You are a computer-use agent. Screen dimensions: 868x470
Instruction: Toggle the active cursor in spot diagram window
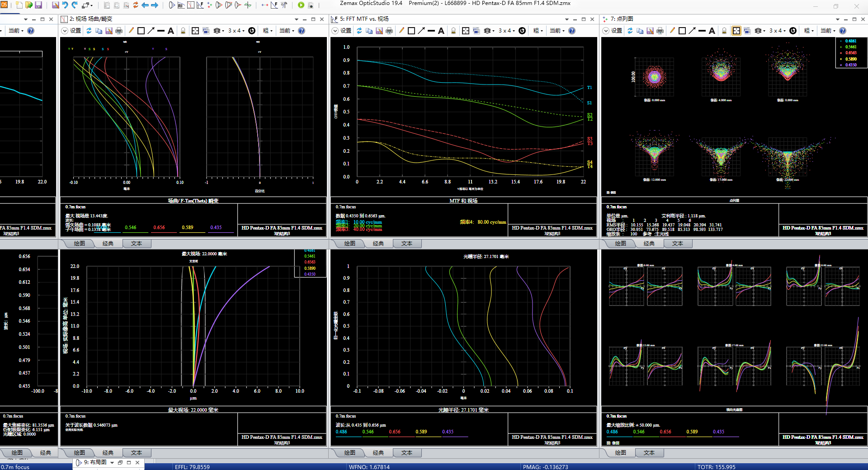[x=736, y=31]
